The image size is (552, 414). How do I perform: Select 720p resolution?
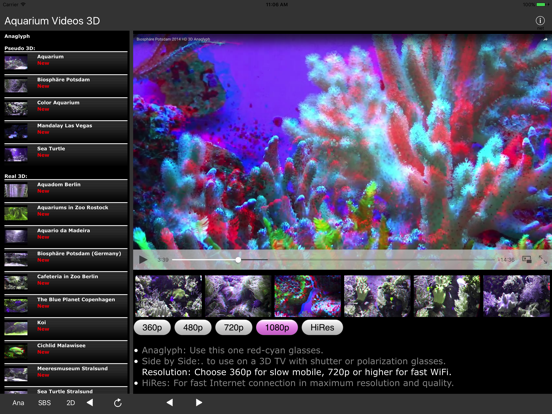click(x=234, y=327)
